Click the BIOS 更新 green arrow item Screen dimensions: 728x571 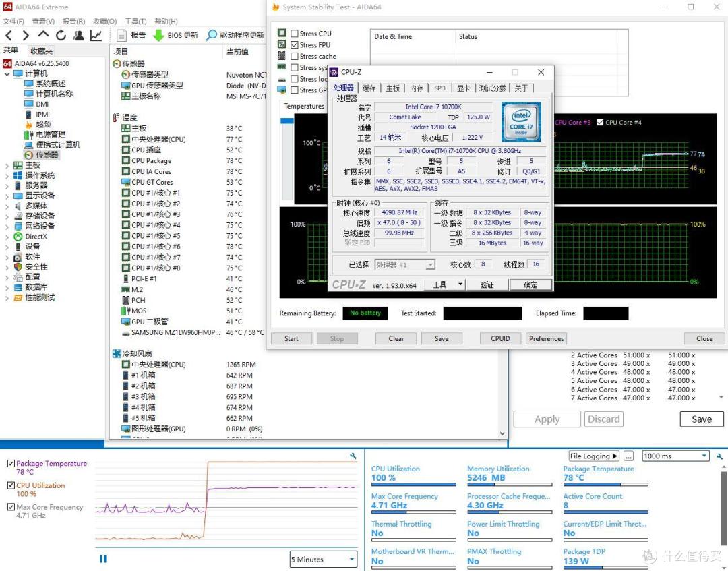(175, 35)
